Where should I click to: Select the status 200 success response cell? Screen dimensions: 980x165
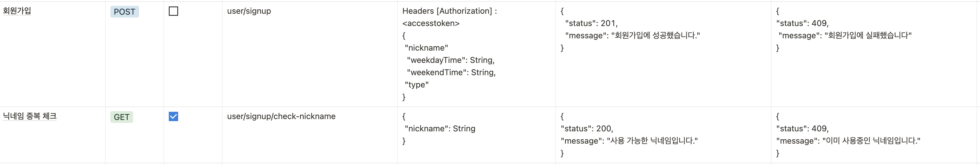(x=663, y=135)
